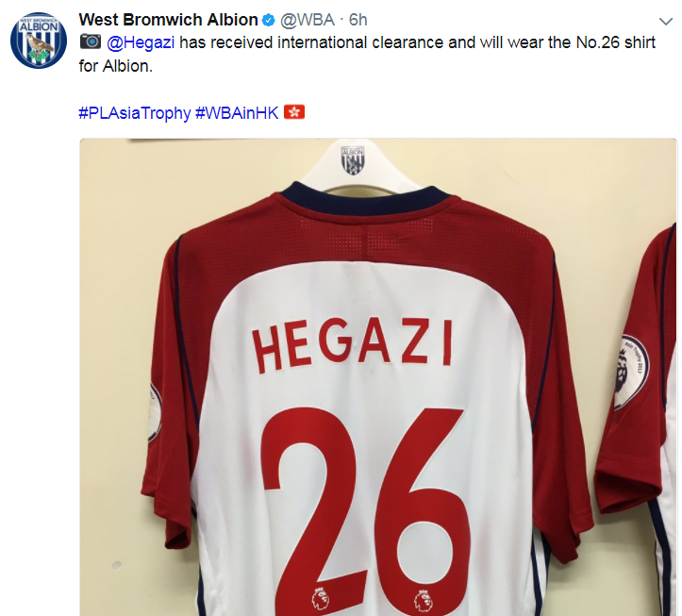This screenshot has width=682, height=616.
Task: Click the tweet text about international clearance
Action: (367, 55)
